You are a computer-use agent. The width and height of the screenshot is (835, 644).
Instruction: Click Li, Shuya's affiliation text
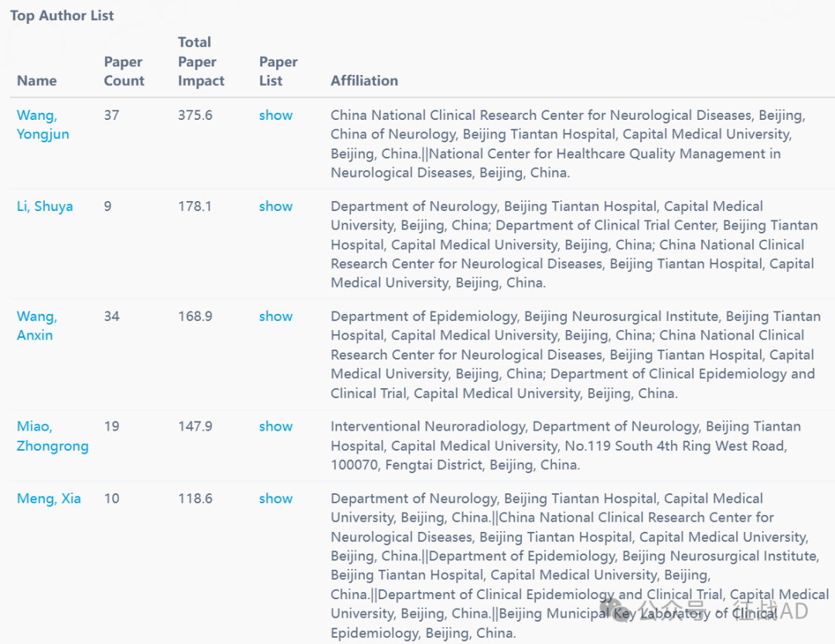pos(574,244)
